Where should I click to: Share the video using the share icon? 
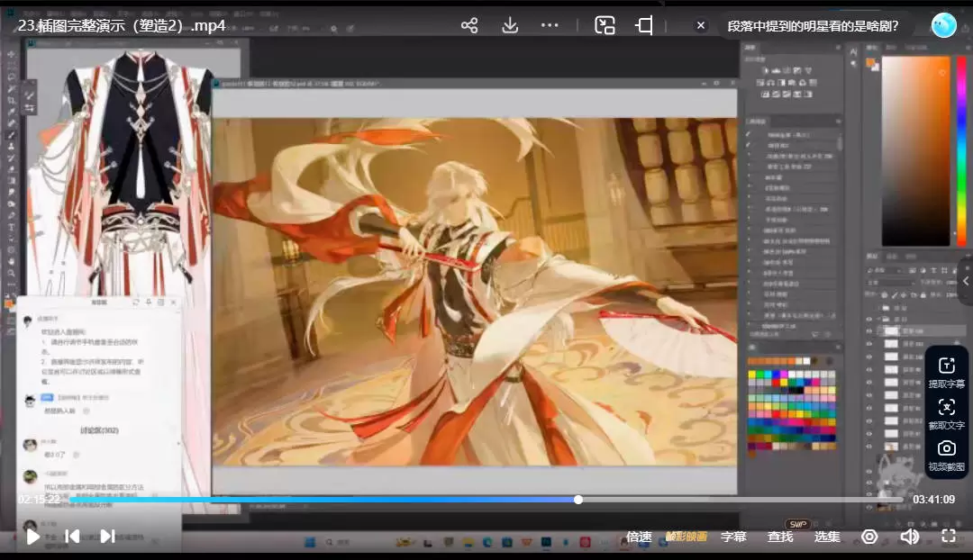coord(469,25)
